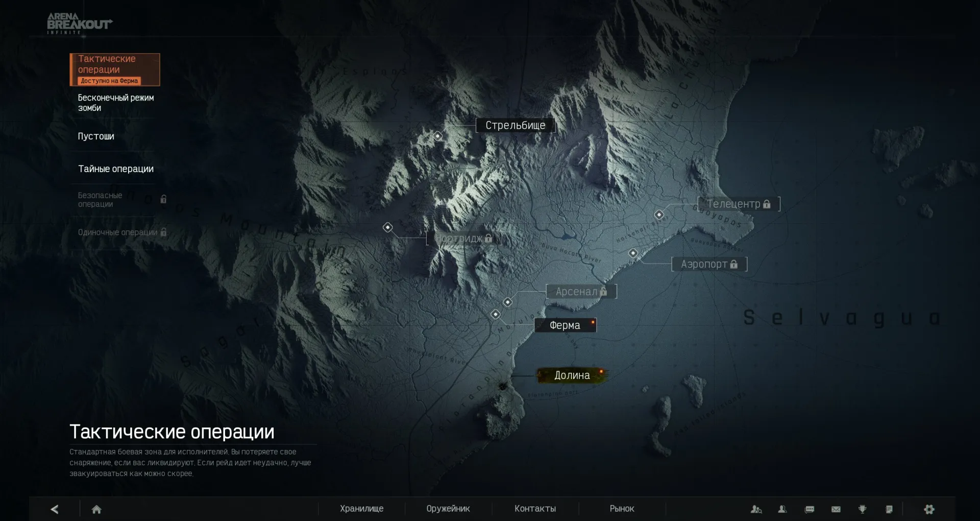Viewport: 980px width, 521px height.
Task: Click the Тактические операции heading
Action: tap(172, 432)
